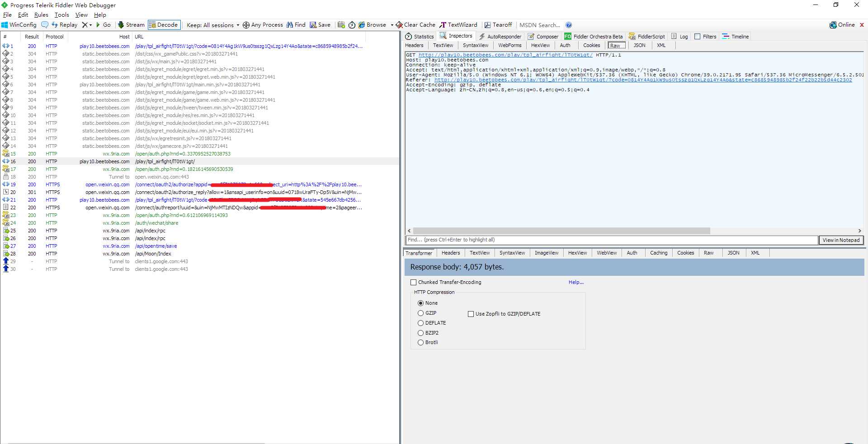The width and height of the screenshot is (868, 444).
Task: Sort sessions by Protocol column header
Action: [55, 37]
